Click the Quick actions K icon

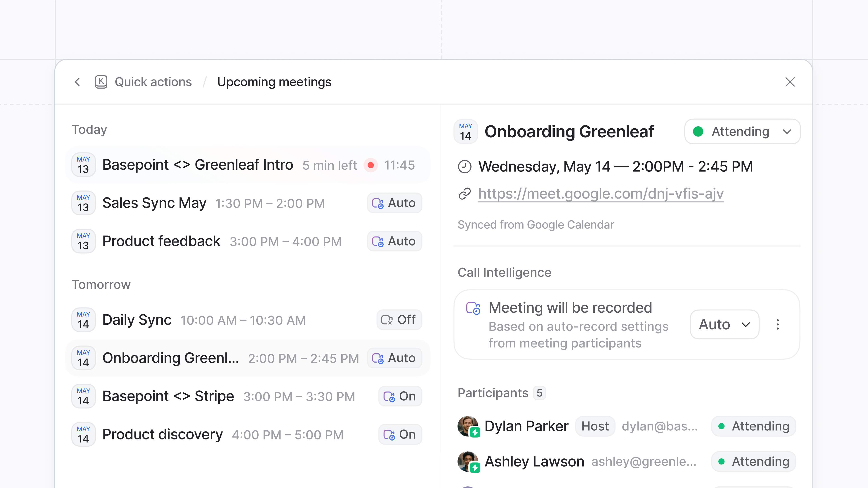[x=101, y=82]
